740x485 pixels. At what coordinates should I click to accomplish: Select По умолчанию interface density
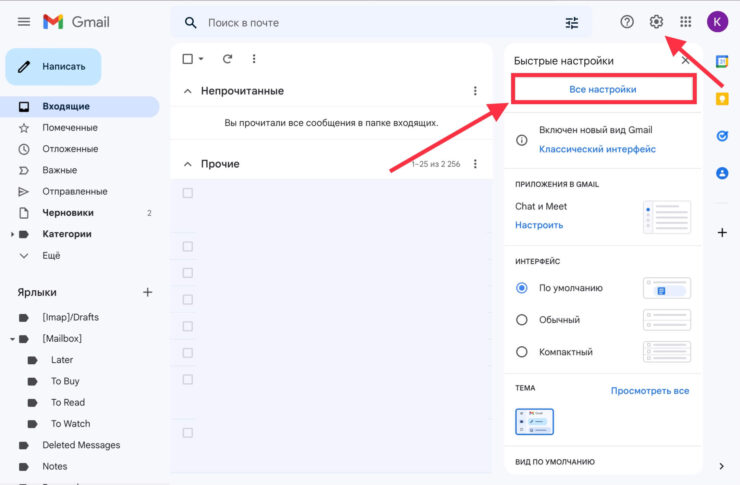(x=521, y=288)
